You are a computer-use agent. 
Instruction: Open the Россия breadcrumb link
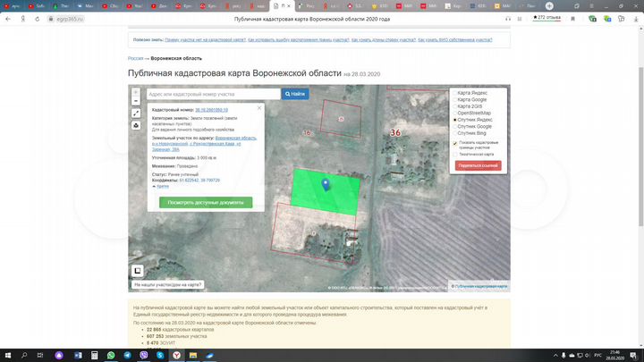pyautogui.click(x=136, y=57)
